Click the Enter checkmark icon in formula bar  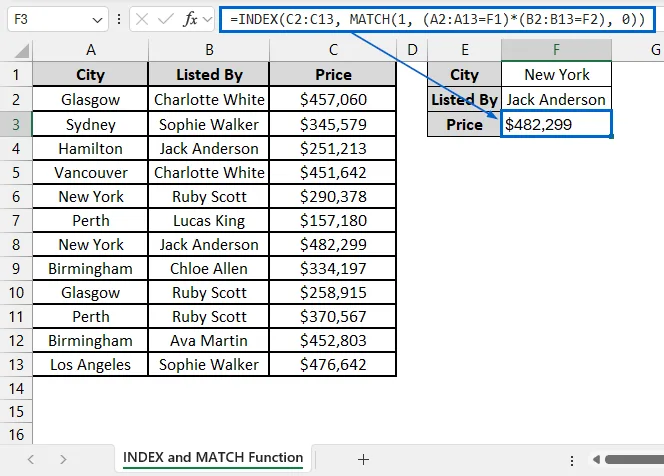coord(165,19)
